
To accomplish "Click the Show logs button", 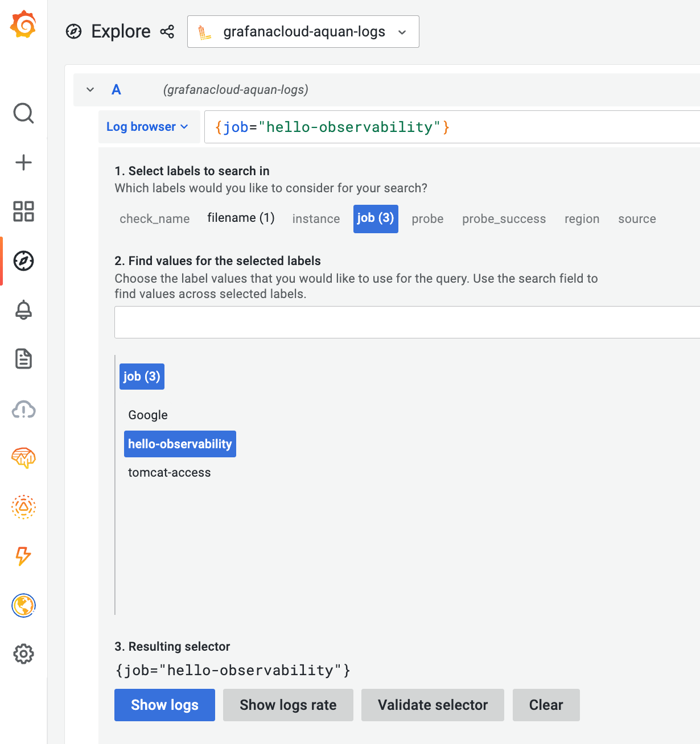I will coord(164,705).
